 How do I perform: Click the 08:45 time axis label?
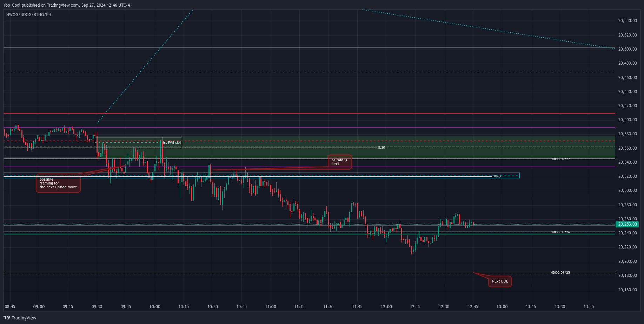[x=10, y=307]
